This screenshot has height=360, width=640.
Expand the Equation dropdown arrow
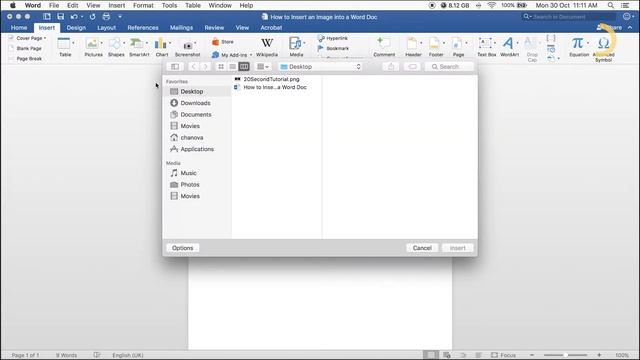pos(588,43)
